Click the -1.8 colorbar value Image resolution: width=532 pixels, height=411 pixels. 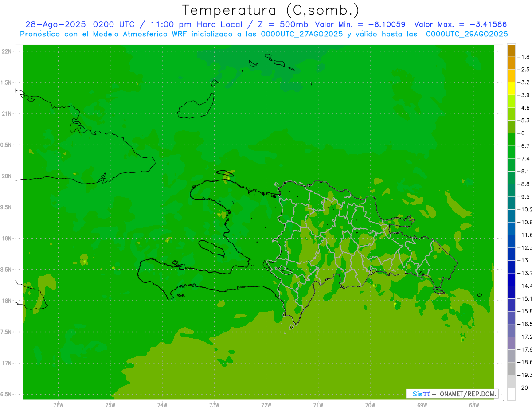click(524, 57)
